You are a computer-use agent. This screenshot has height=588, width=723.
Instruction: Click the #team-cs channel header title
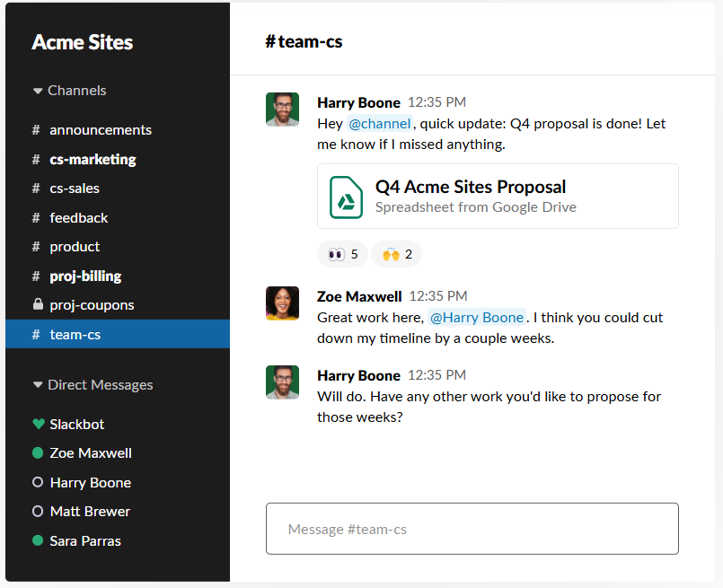(x=304, y=41)
